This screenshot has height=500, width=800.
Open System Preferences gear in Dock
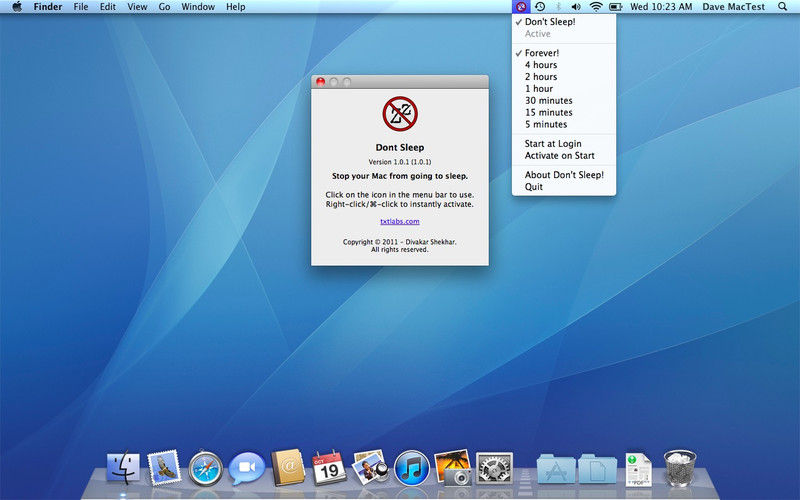click(x=494, y=468)
